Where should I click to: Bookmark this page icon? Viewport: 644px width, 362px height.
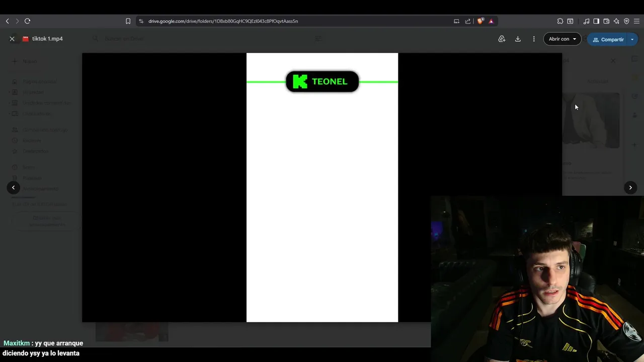[x=128, y=21]
